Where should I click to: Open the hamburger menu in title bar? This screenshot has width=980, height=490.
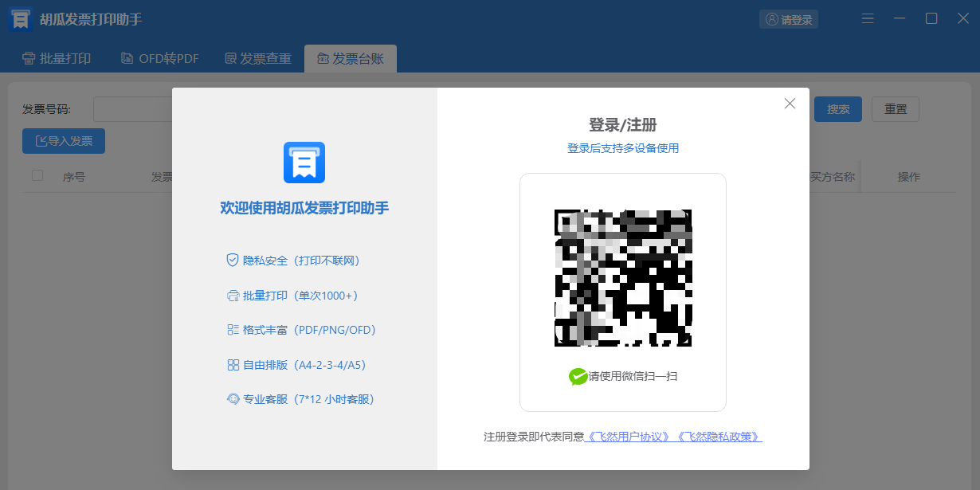pos(868,18)
